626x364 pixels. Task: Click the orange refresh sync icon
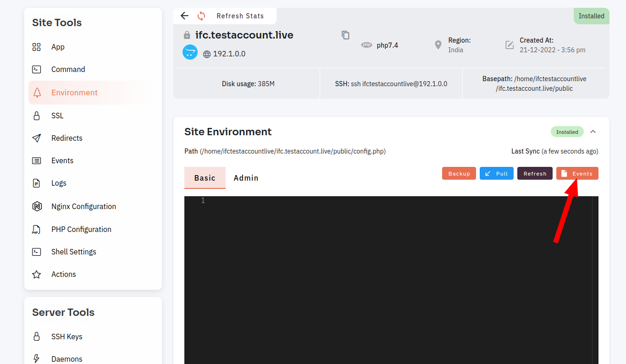tap(201, 16)
